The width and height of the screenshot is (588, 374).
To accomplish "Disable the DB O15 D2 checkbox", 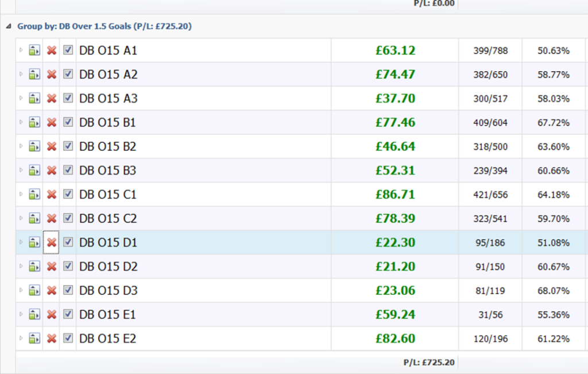I will pos(68,267).
